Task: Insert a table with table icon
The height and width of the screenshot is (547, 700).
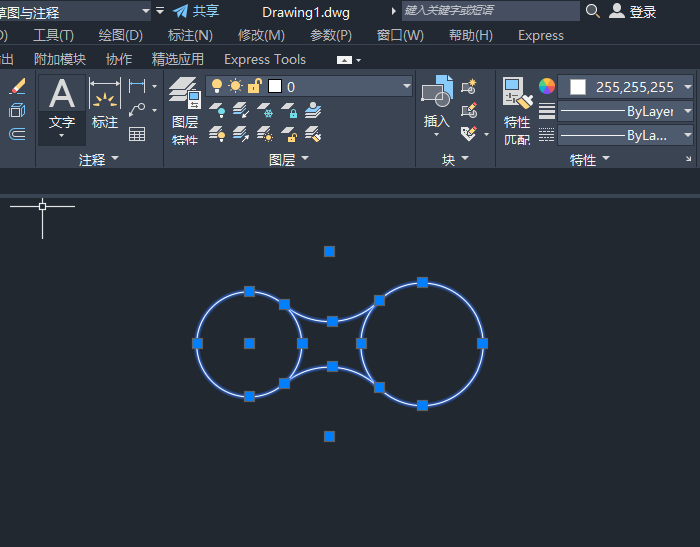Action: 137,134
